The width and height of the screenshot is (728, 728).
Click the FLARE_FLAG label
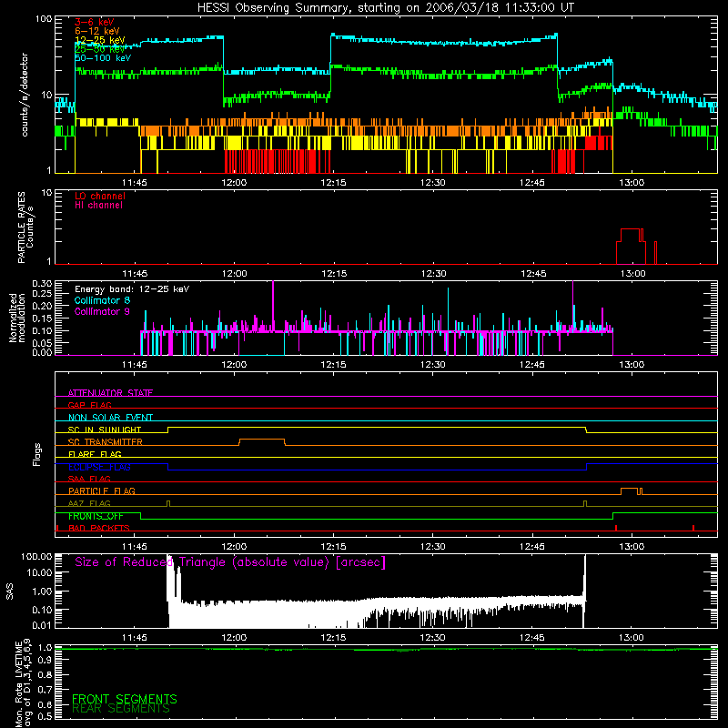95,454
